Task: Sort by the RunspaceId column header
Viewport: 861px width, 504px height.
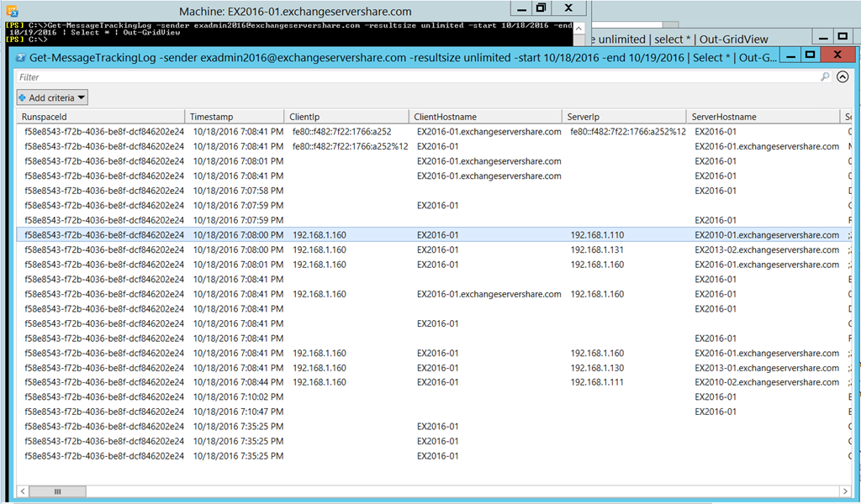Action: point(101,116)
